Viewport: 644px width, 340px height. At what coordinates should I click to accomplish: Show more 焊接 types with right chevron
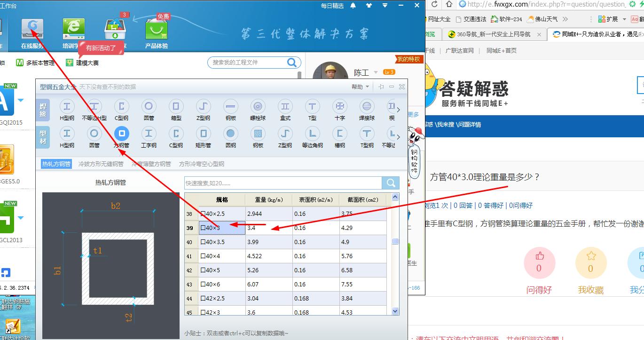399,110
